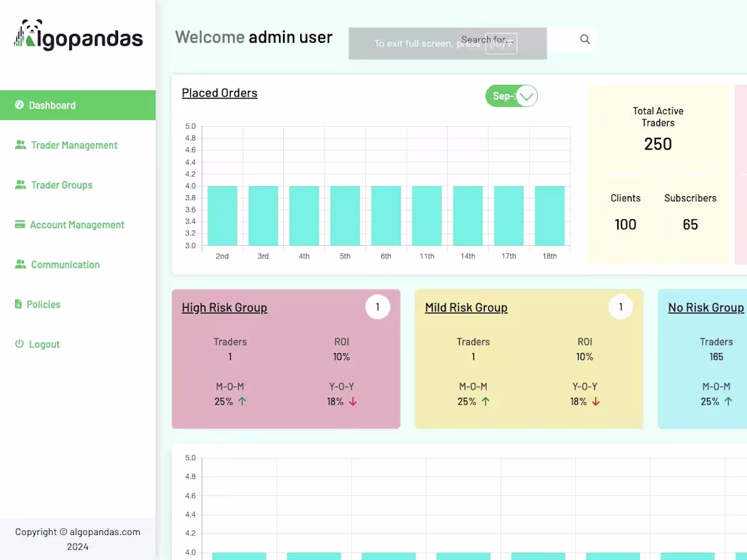Click Mild Risk Group ROI 10% value
This screenshot has width=747, height=560.
(585, 356)
